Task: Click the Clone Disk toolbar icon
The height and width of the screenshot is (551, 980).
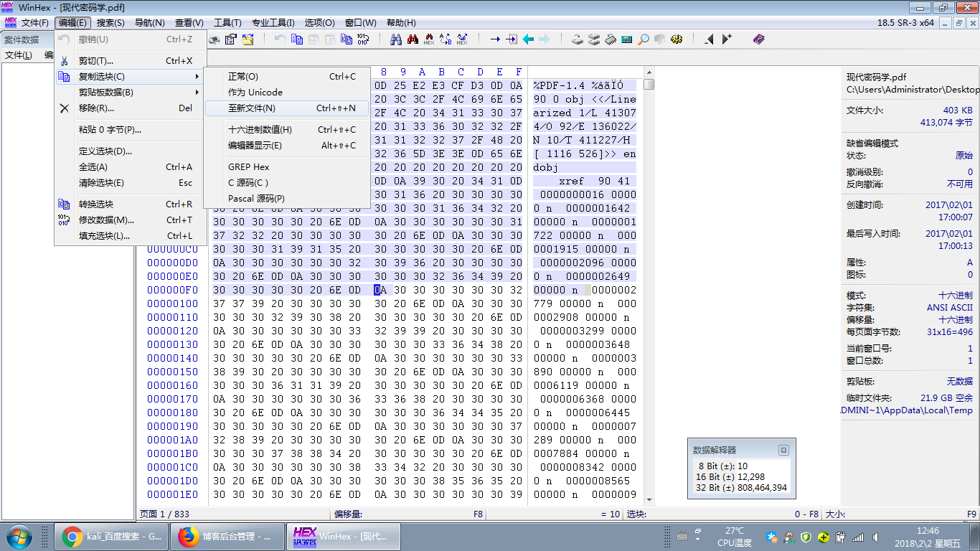Action: [x=594, y=39]
